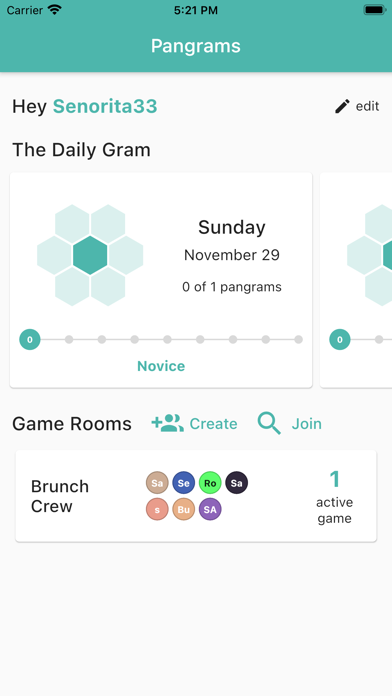Open the Sunday November 29 daily card

[x=161, y=280]
